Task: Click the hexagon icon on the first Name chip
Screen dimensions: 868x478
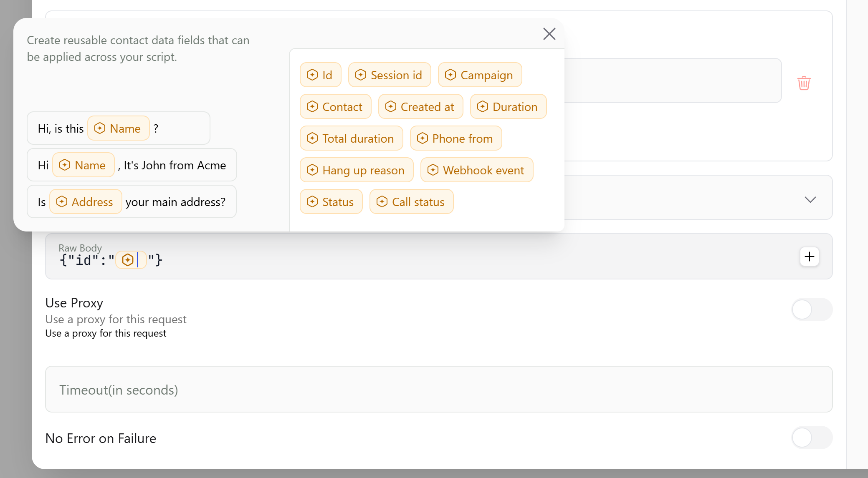Action: tap(100, 128)
